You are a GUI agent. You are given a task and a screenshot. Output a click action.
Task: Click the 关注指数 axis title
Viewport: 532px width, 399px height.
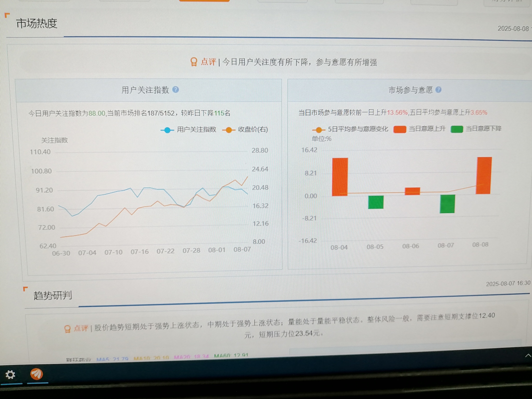tap(54, 140)
